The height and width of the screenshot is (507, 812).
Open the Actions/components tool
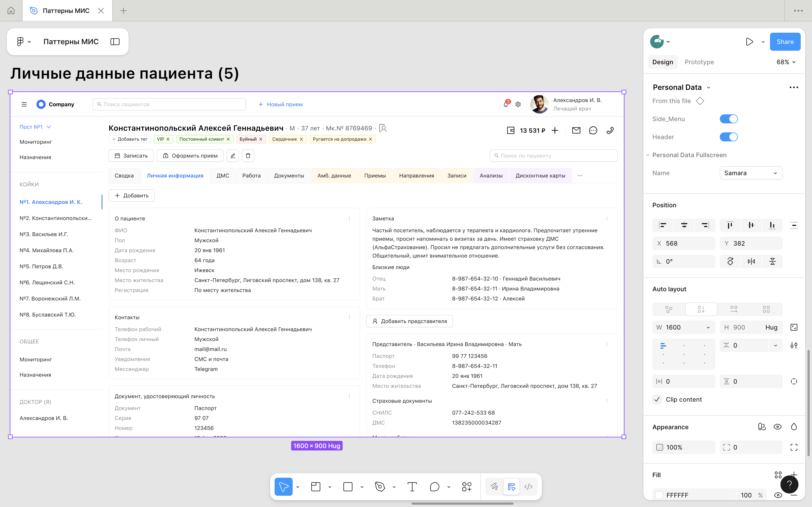[466, 486]
